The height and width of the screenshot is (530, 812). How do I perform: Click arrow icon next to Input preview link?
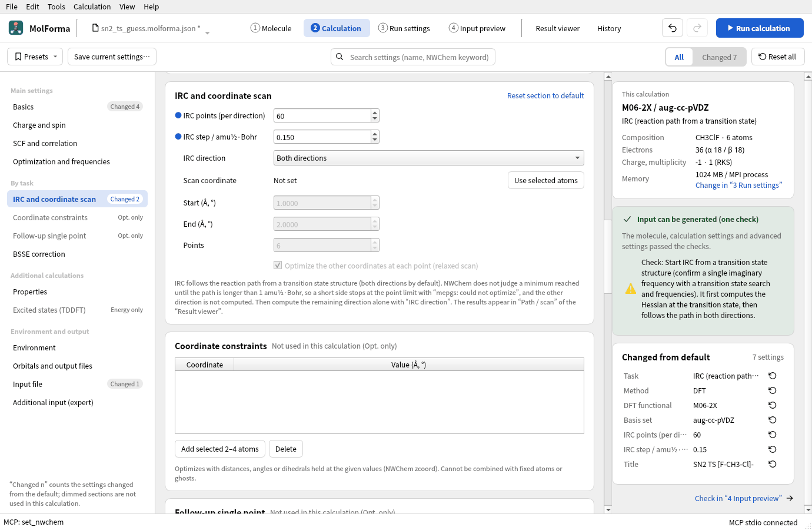tap(790, 498)
